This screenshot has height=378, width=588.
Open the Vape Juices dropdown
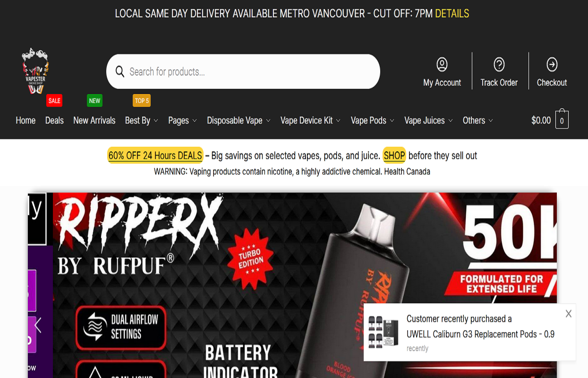[x=429, y=120]
